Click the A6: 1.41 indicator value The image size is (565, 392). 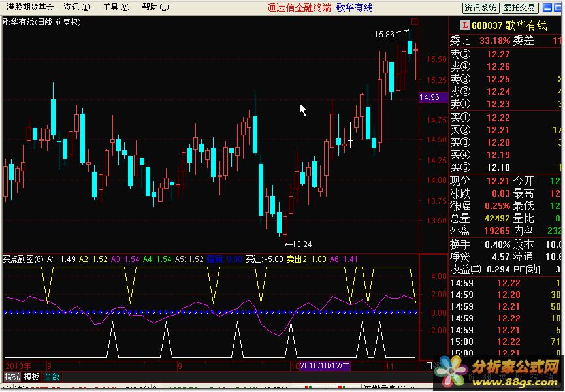pyautogui.click(x=344, y=259)
